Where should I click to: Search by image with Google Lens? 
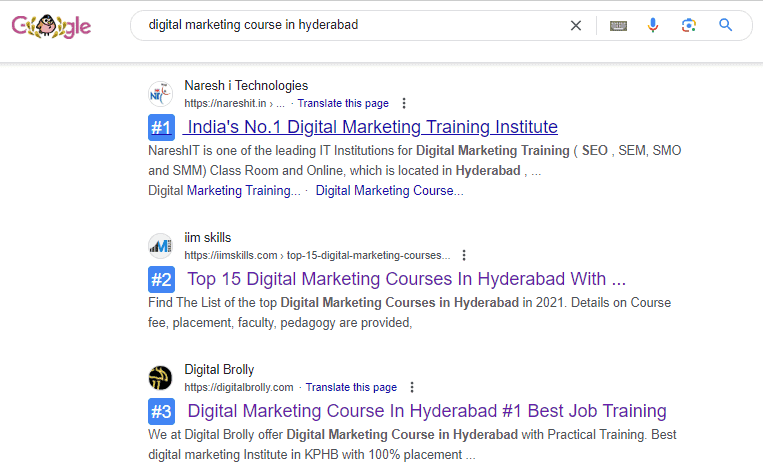(x=688, y=26)
